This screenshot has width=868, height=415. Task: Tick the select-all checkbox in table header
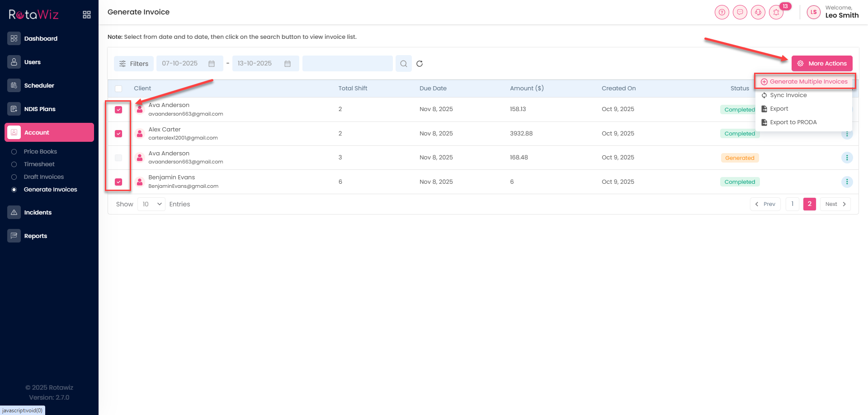tap(118, 89)
